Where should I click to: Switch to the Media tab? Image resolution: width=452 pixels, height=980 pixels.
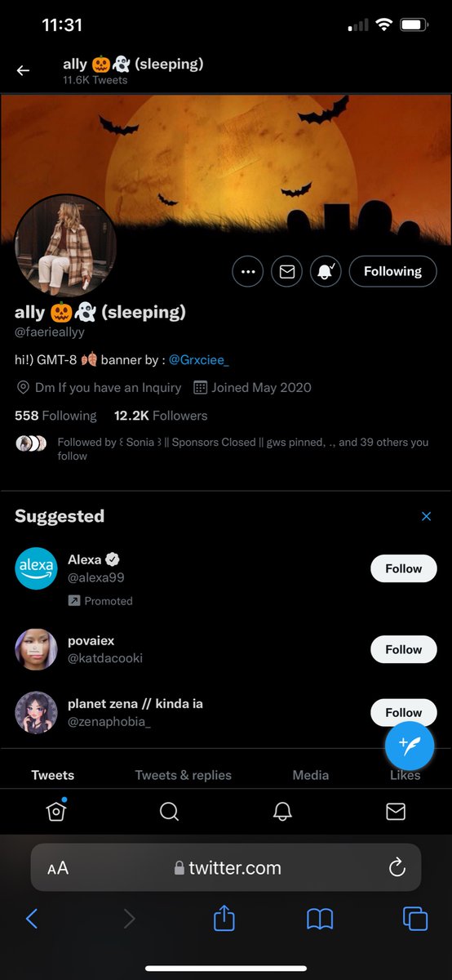(x=310, y=775)
